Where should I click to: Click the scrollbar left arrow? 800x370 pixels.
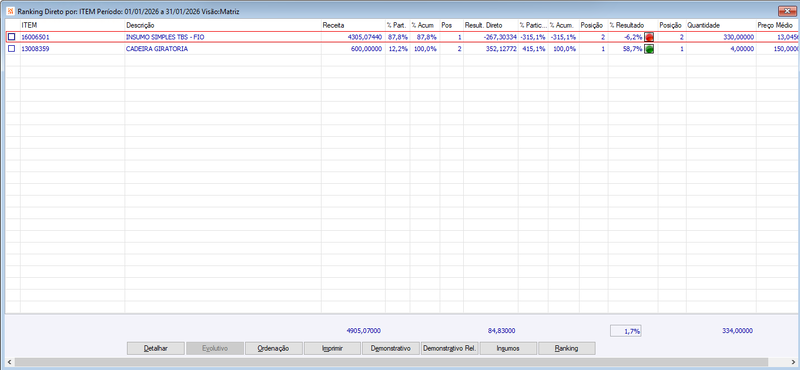coord(10,361)
